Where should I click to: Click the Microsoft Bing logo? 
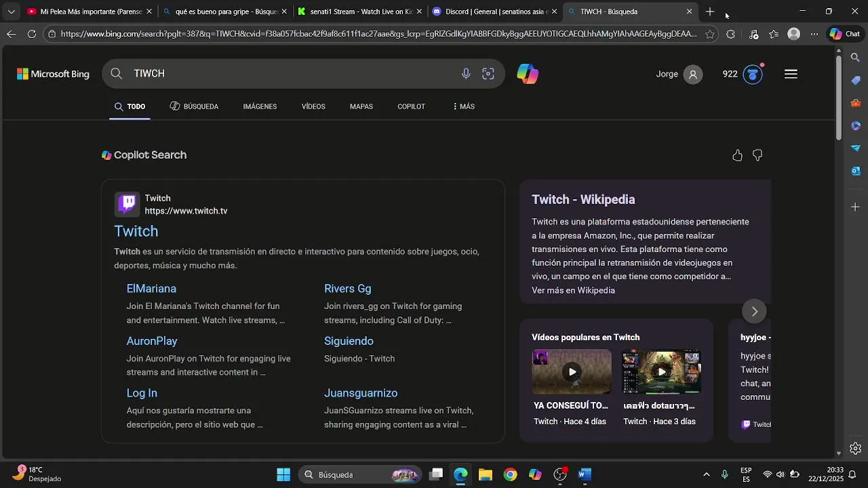pos(53,74)
